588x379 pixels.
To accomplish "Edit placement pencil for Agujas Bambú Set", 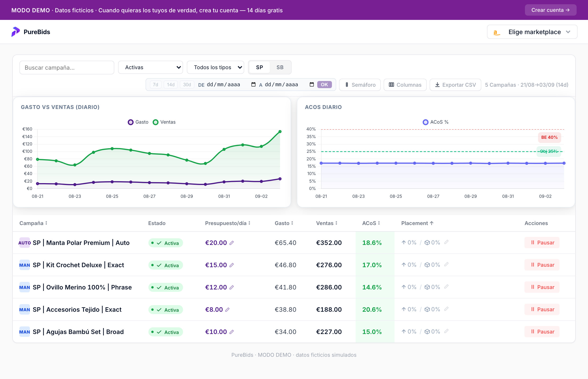I will coord(446,331).
